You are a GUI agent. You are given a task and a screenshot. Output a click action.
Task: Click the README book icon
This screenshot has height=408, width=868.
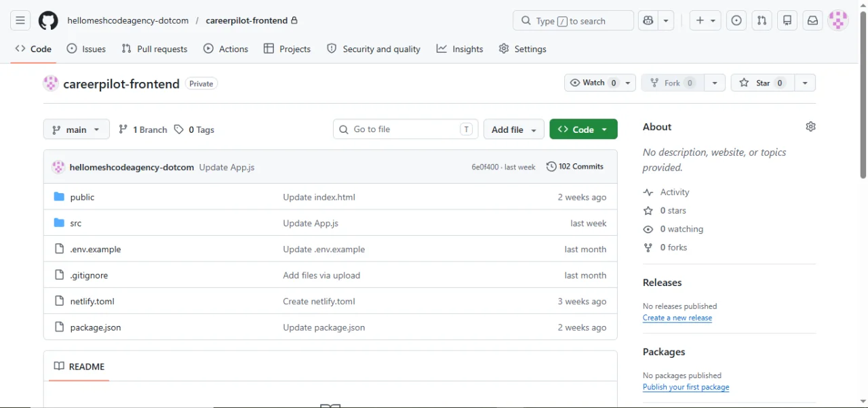[x=59, y=366]
